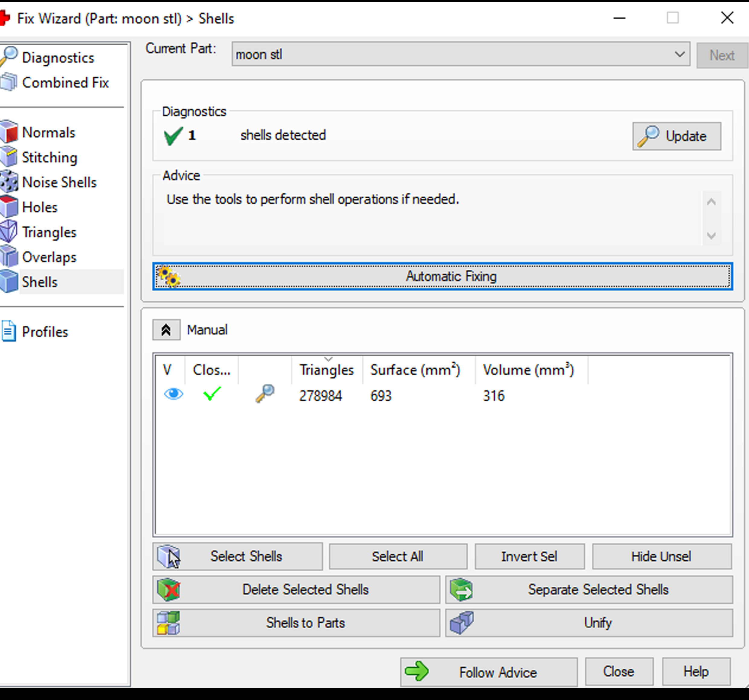The image size is (749, 700).
Task: Click the green closed-status checkmark in shell row
Action: 212,394
